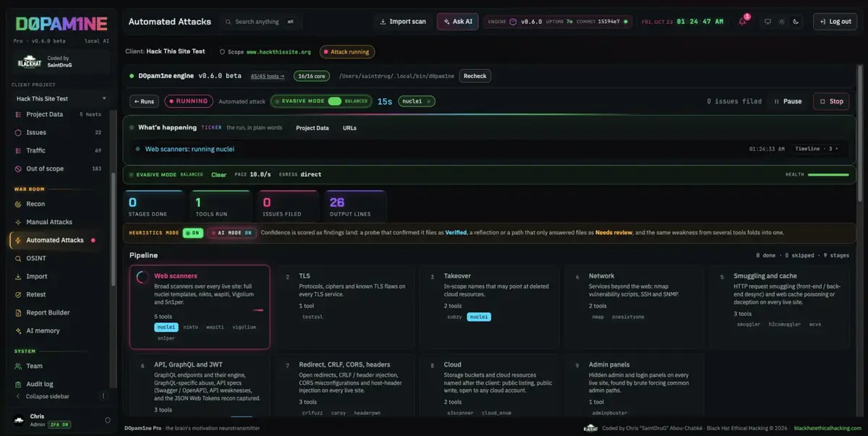Open the notifications bell
This screenshot has width=868, height=436.
[742, 22]
